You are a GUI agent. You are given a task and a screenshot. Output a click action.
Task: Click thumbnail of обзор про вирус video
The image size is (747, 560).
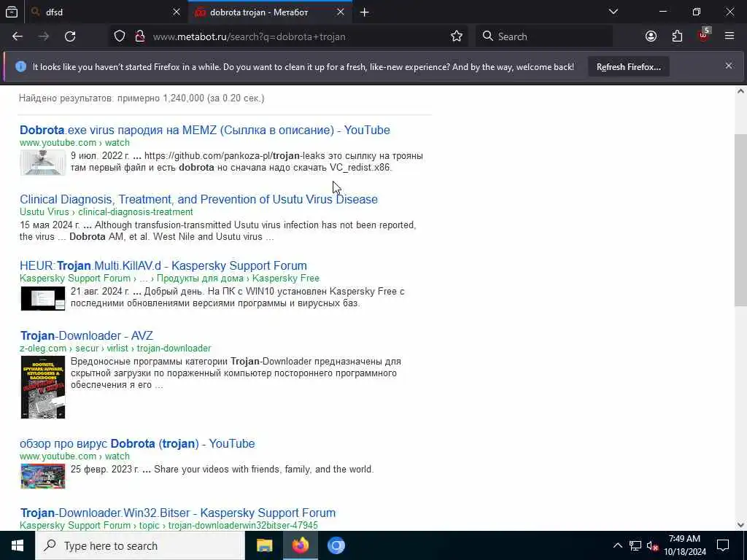click(43, 475)
